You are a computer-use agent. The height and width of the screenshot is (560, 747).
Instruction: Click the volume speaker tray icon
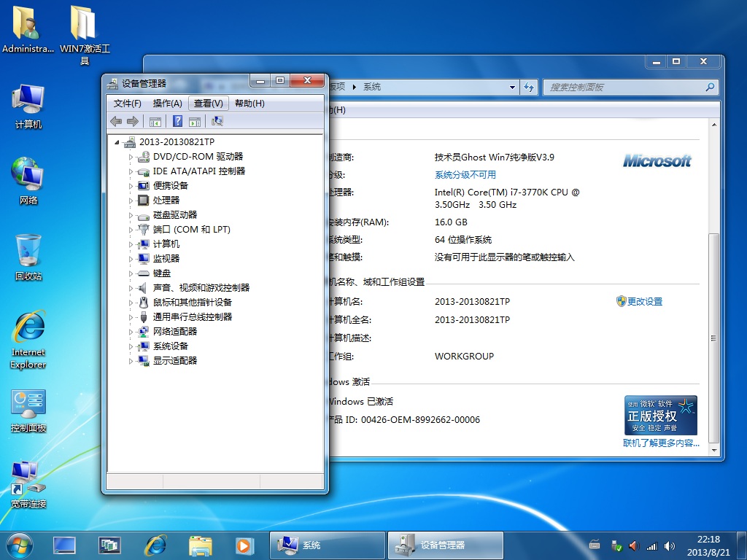(670, 546)
